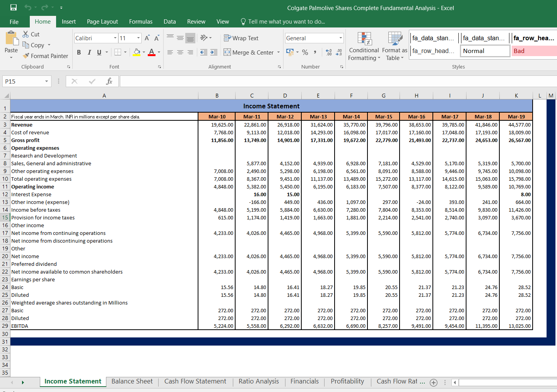The width and height of the screenshot is (557, 392).
Task: Toggle bold formatting
Action: (x=79, y=52)
